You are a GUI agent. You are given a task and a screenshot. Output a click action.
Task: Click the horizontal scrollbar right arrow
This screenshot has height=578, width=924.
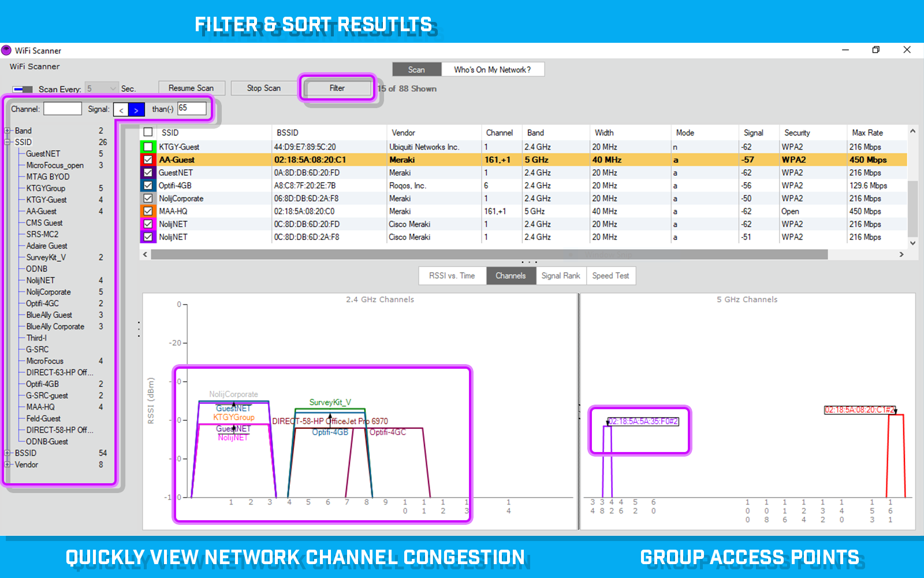pyautogui.click(x=901, y=254)
